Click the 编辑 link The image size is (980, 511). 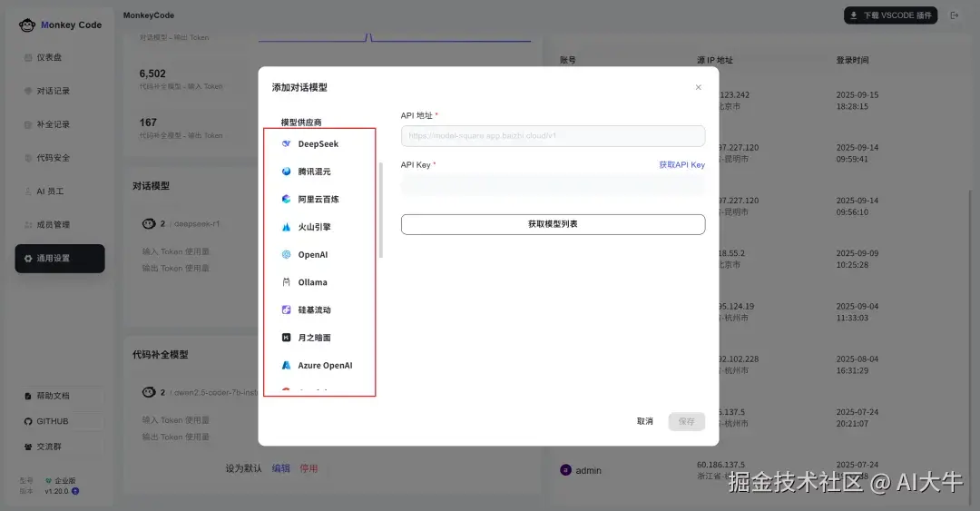(280, 467)
